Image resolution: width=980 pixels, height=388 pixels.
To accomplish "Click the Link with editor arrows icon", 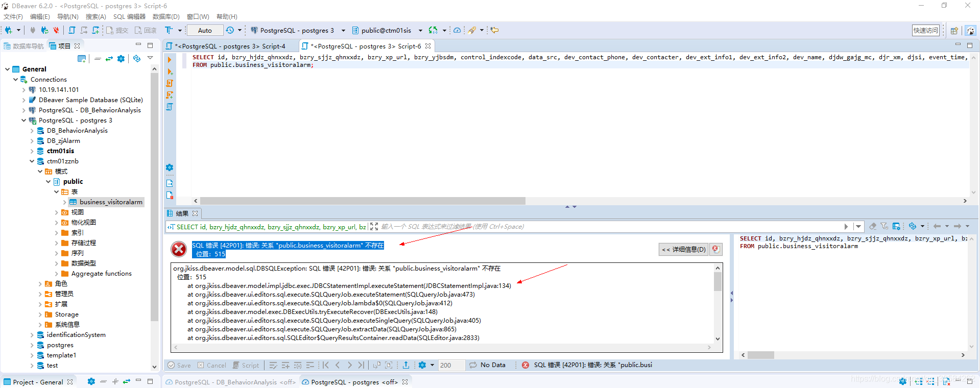I will [x=109, y=59].
